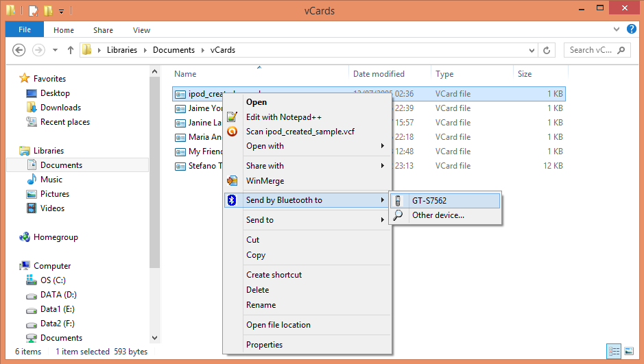Click the WinMerge icon in context menu
This screenshot has height=364, width=644.
point(232,181)
